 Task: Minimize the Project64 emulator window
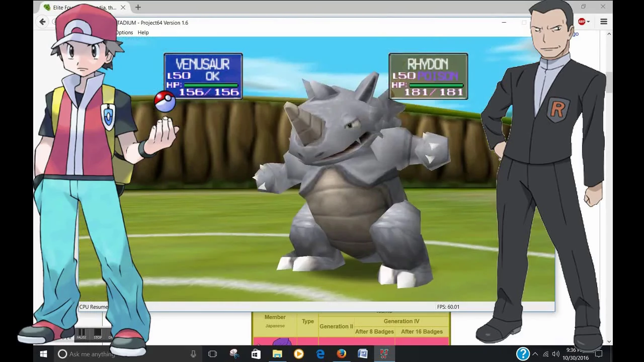(x=504, y=23)
